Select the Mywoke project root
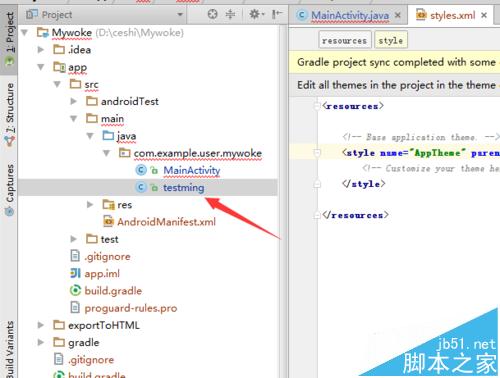Image resolution: width=500 pixels, height=378 pixels. (x=72, y=33)
